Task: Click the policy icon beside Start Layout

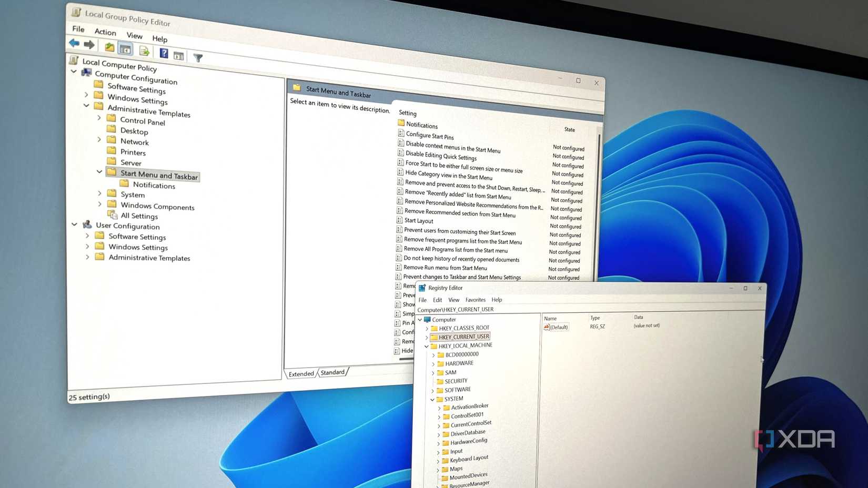Action: 399,220
